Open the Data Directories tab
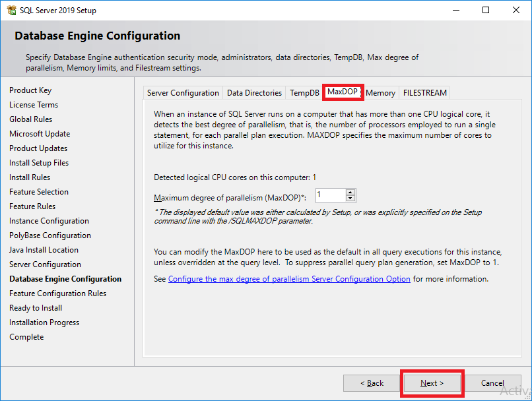The width and height of the screenshot is (532, 401). pos(254,93)
